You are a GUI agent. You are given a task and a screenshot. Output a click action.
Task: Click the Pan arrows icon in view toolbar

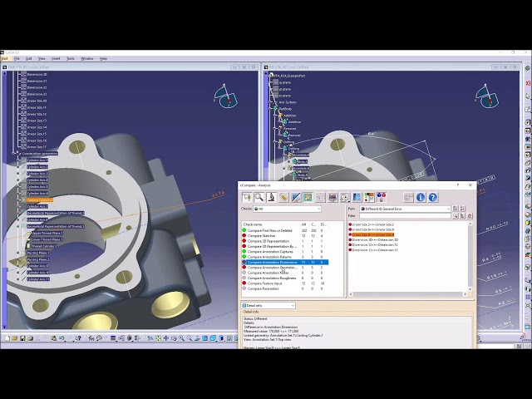(166, 338)
